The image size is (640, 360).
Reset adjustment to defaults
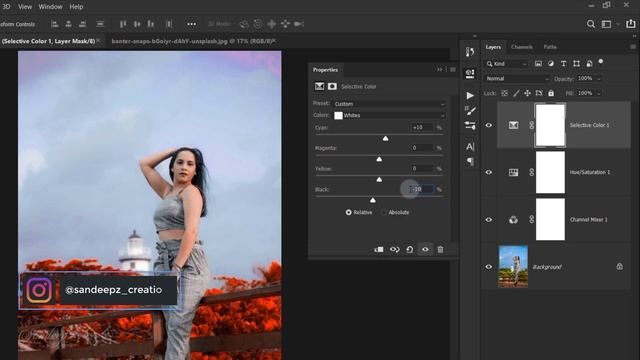pyautogui.click(x=410, y=249)
